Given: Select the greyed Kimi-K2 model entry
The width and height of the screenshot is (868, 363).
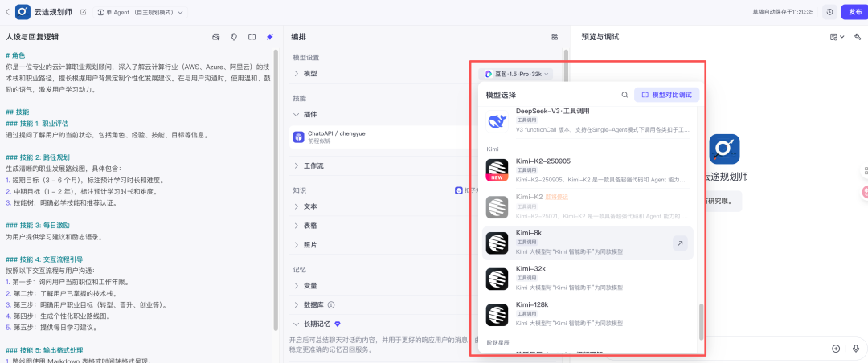Looking at the screenshot, I should [x=587, y=206].
